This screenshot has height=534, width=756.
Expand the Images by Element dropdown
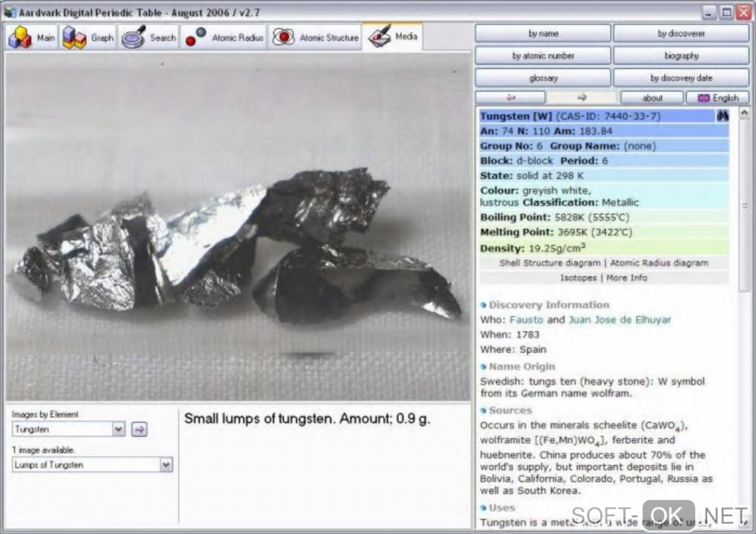(x=118, y=429)
